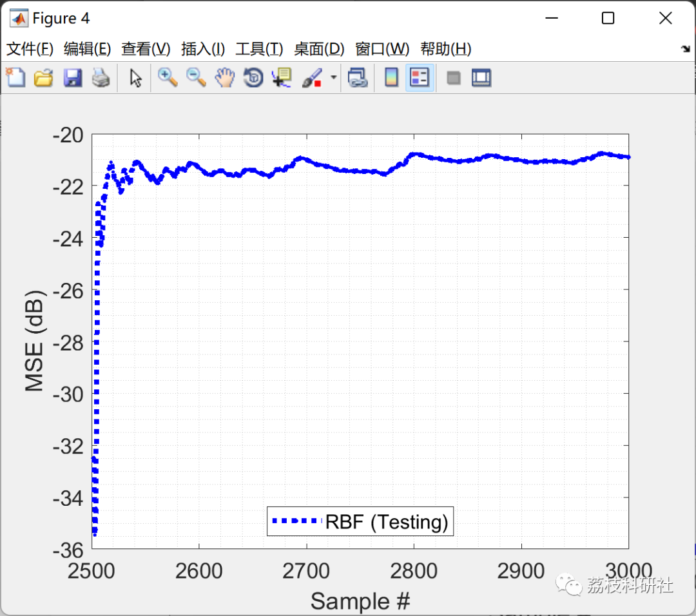This screenshot has width=696, height=616.
Task: Select the Pan hand tool
Action: click(x=225, y=78)
